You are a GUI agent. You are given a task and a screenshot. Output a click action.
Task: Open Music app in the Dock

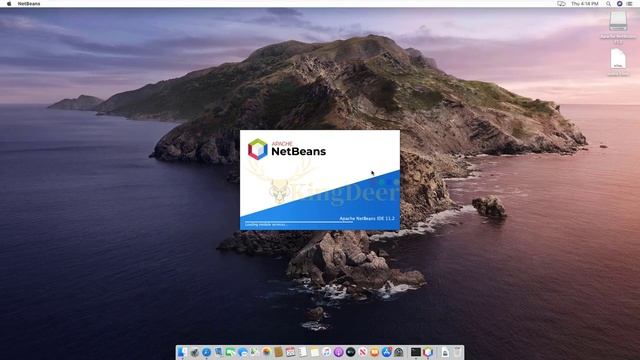coord(327,352)
